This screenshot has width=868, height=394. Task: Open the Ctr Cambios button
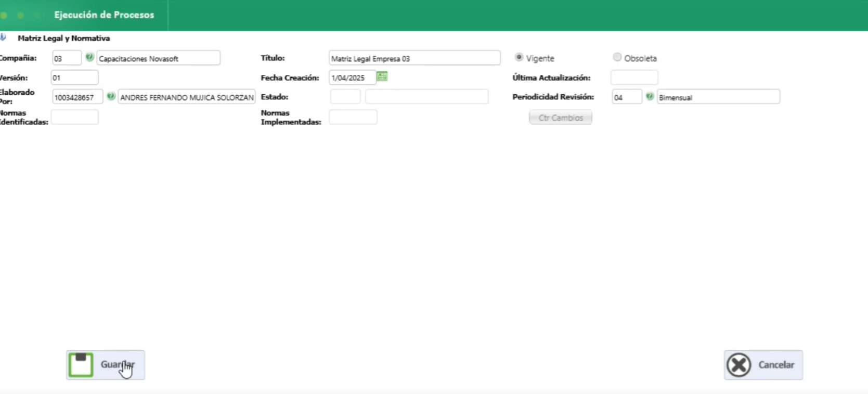tap(561, 118)
